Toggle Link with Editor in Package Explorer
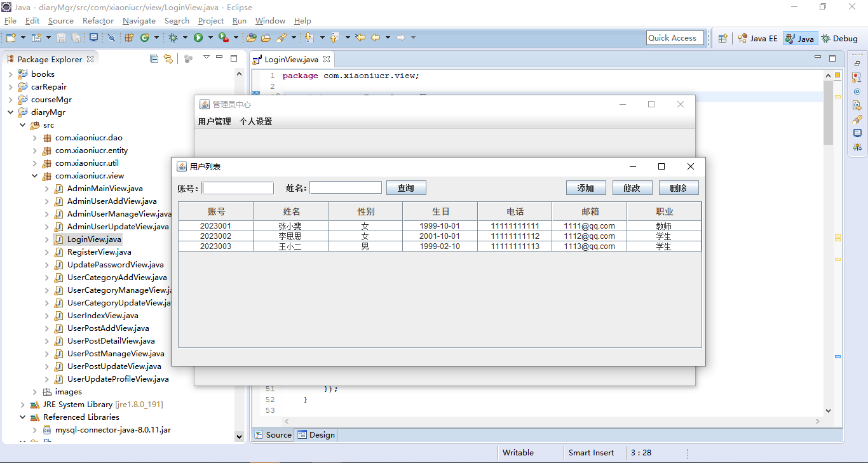 168,58
